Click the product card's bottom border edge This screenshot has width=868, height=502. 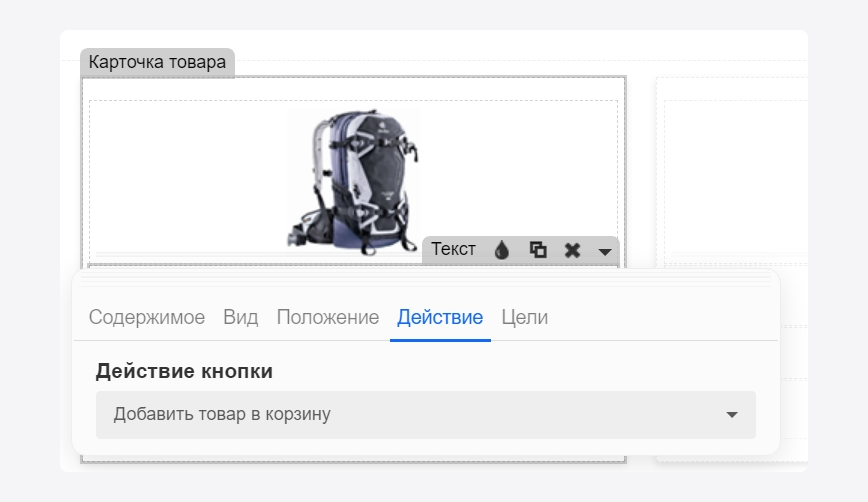click(353, 461)
